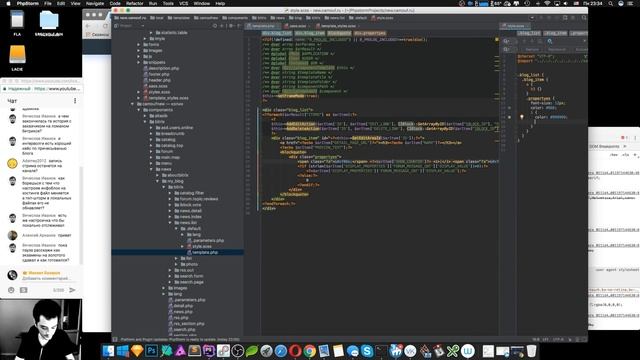The width and height of the screenshot is (640, 360).
Task: Switch to template.php editor tab
Action: 263,26
